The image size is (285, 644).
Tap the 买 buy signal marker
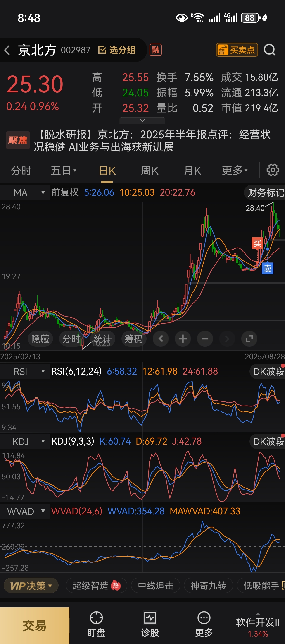pos(257,243)
